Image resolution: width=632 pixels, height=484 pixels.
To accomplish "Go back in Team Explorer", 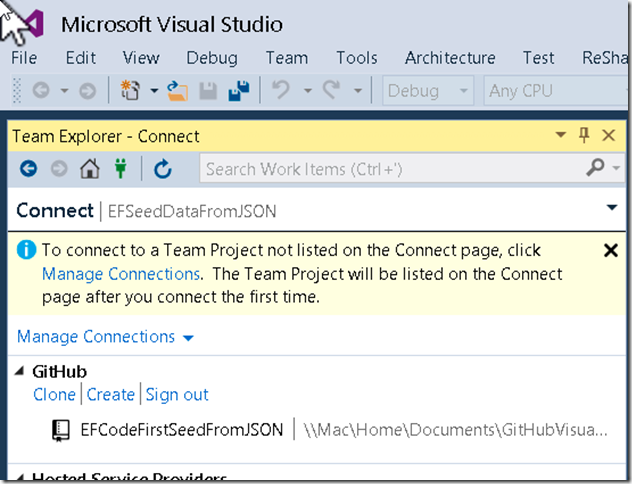I will coord(28,168).
